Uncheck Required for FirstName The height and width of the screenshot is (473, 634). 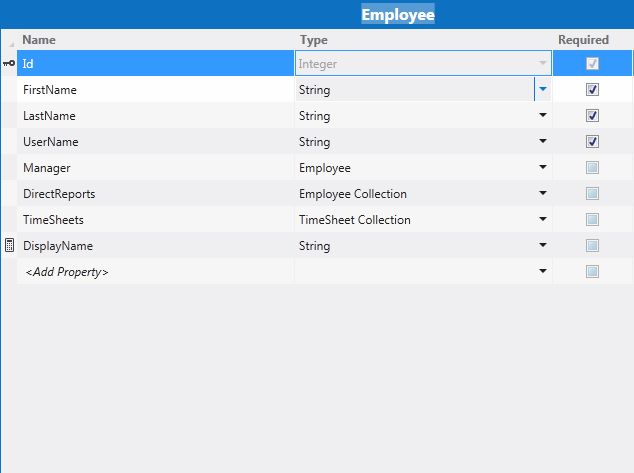click(x=592, y=89)
